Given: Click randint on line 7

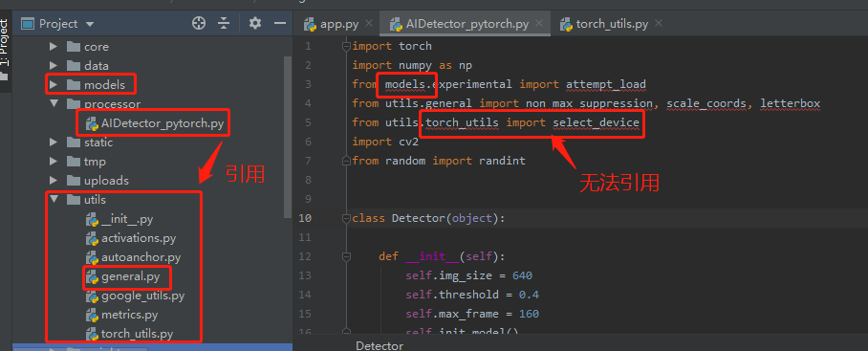Looking at the screenshot, I should [502, 161].
